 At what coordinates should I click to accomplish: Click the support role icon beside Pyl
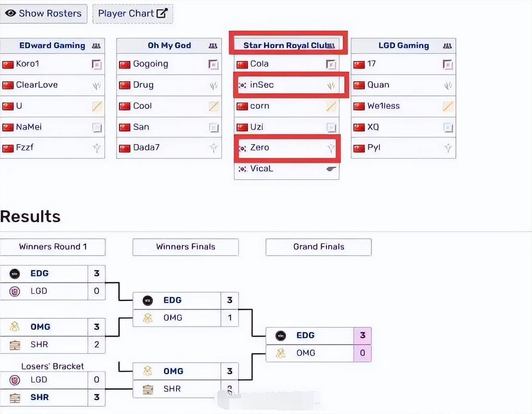447,148
